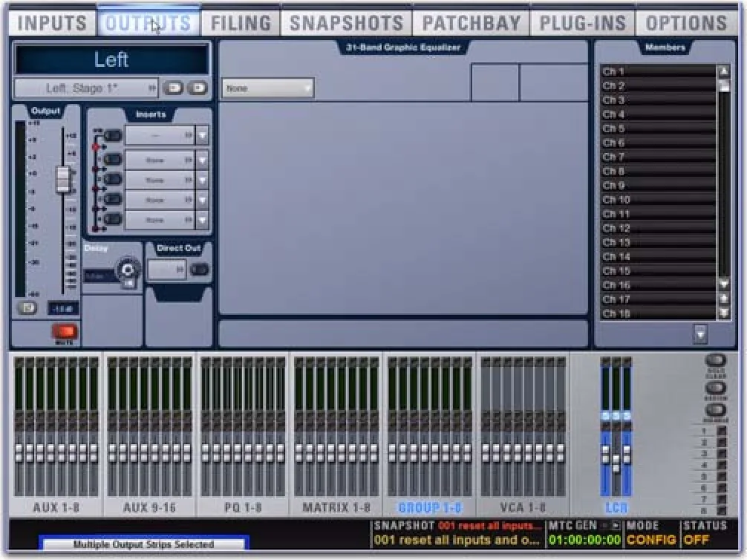Open the dropdown arrow below the Members list
The height and width of the screenshot is (560, 747).
[x=699, y=334]
